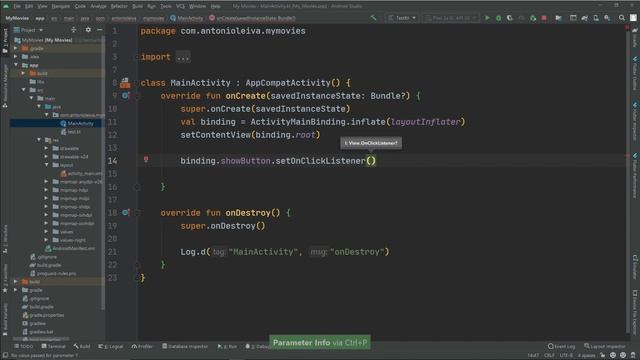Viewport: 640px width, 360px height.
Task: Open the Edit menu
Action: pyautogui.click(x=29, y=6)
